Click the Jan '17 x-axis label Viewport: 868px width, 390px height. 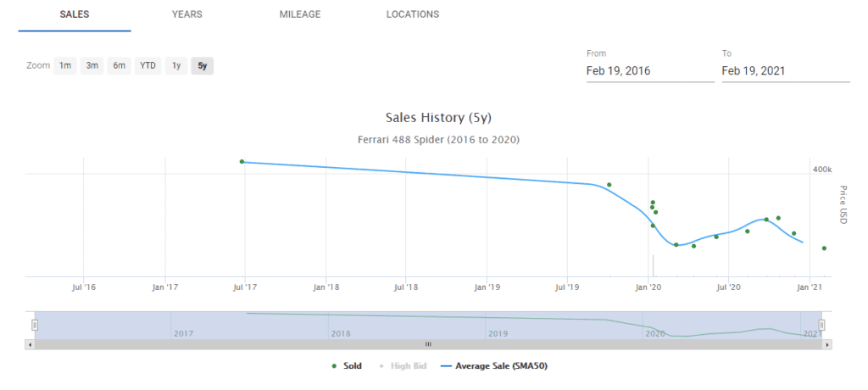[x=165, y=287]
